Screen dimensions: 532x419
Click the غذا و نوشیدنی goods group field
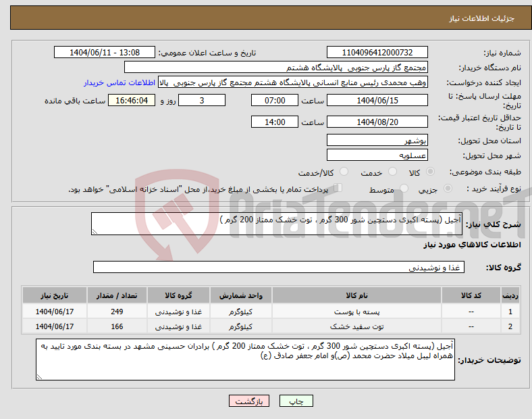[277, 268]
